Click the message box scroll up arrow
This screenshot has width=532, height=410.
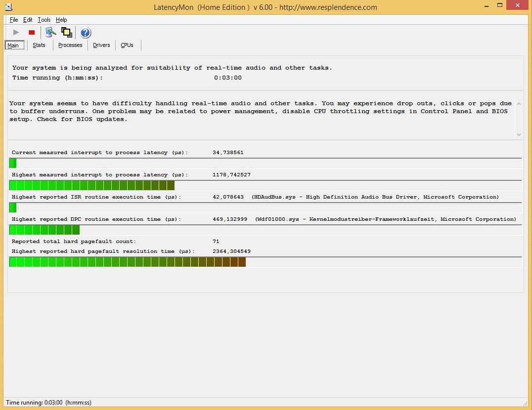pos(519,104)
